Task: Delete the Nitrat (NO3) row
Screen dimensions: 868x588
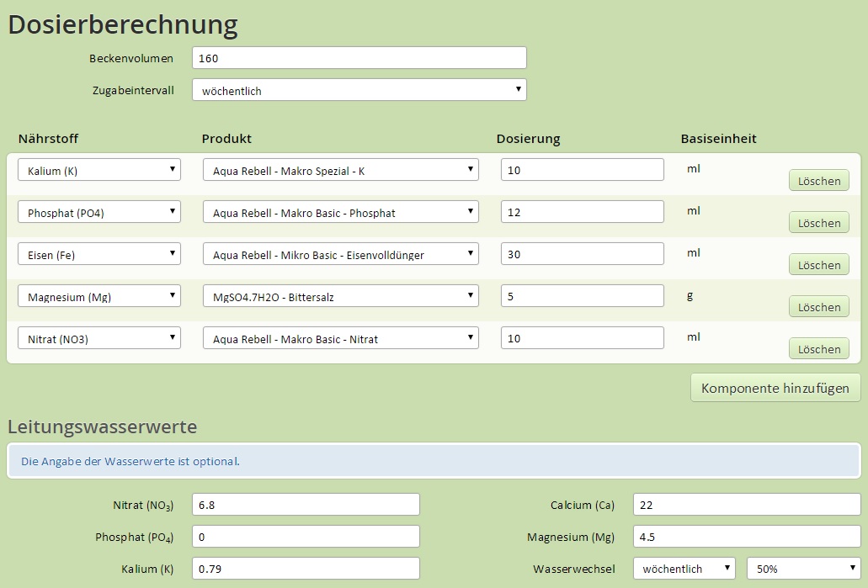Action: [818, 349]
